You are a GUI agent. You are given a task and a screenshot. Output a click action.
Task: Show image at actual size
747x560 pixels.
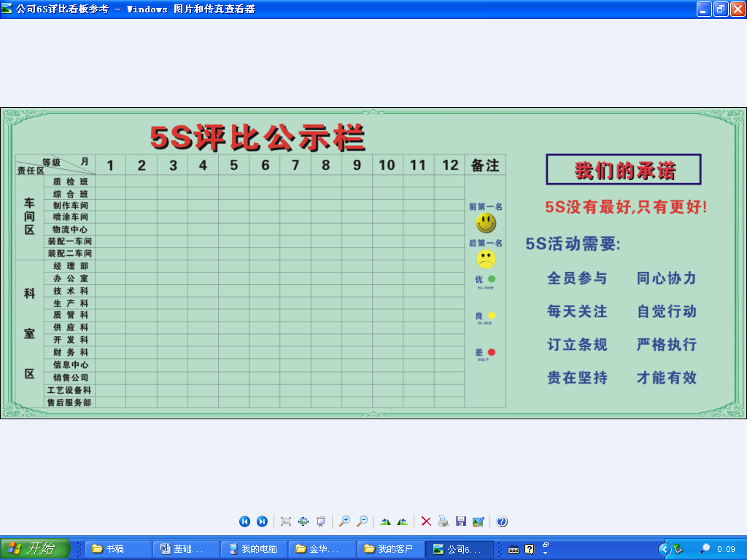[303, 521]
